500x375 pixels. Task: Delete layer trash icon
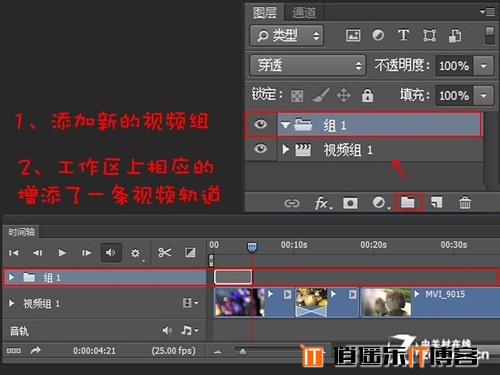[465, 202]
